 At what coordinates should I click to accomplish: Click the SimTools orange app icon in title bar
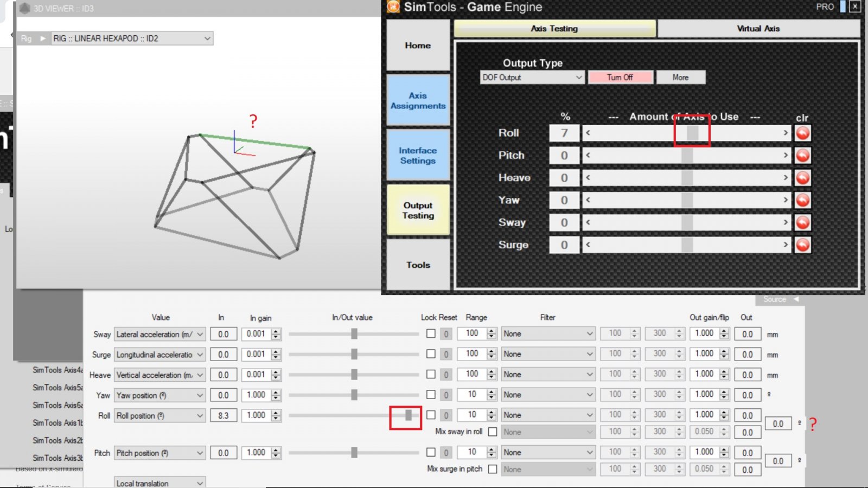(x=393, y=7)
